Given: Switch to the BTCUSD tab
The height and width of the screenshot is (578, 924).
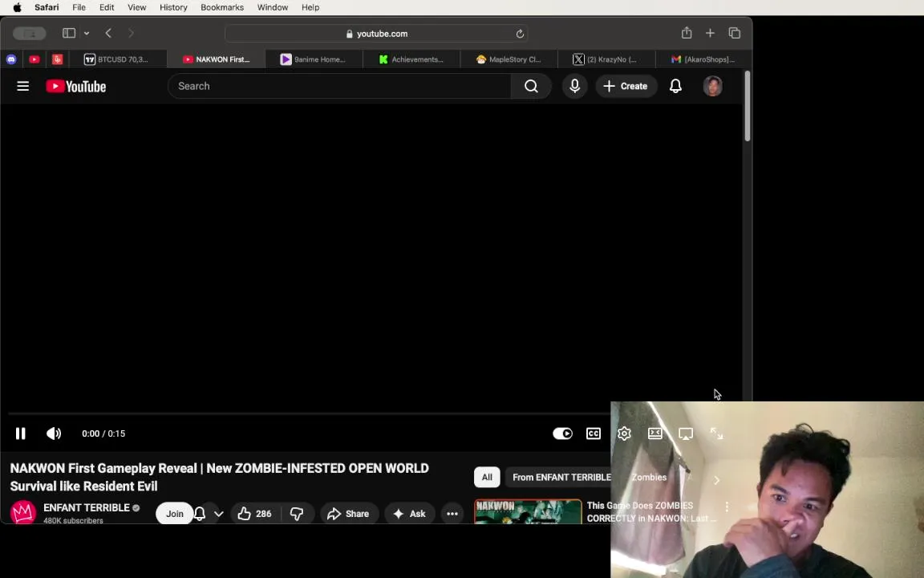Looking at the screenshot, I should tap(118, 59).
